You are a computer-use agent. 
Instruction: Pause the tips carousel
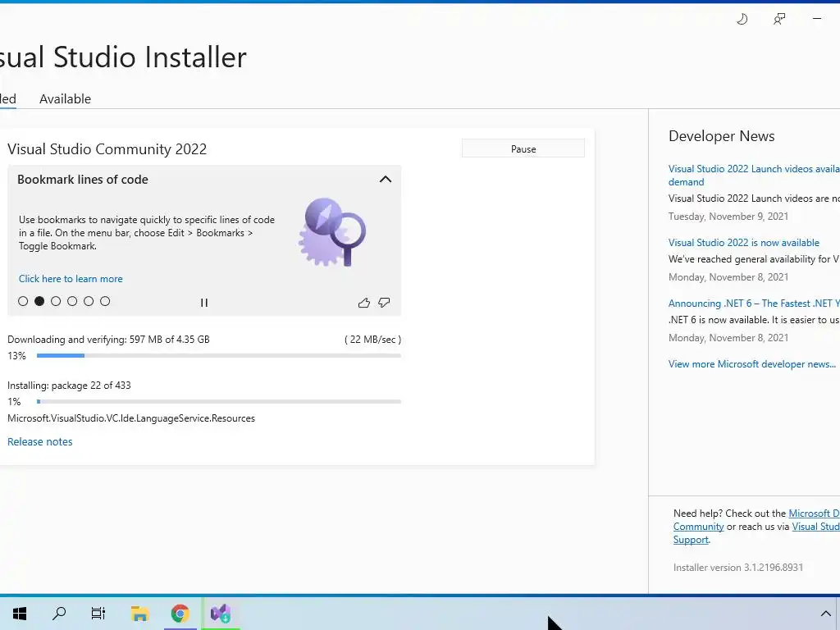(204, 303)
